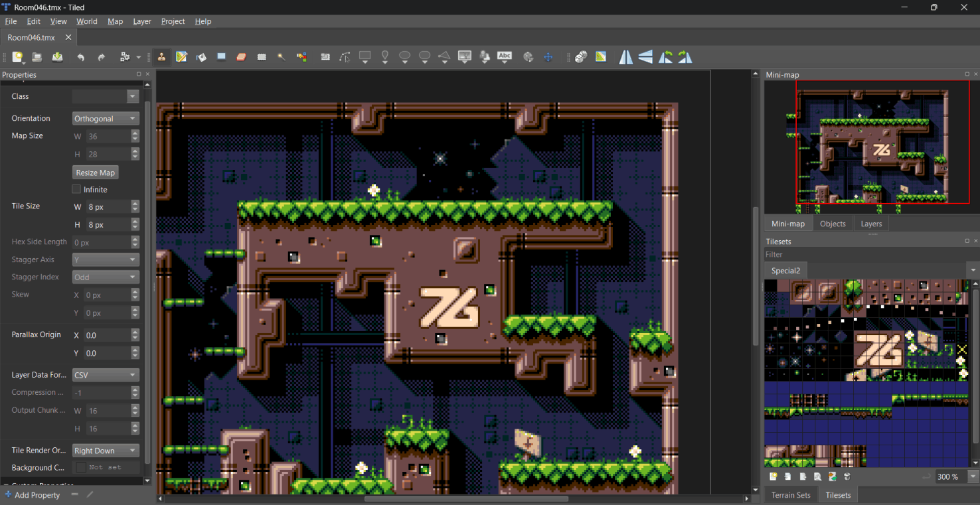Click New Tileset icon below tileset view
This screenshot has width=980, height=505.
774,476
